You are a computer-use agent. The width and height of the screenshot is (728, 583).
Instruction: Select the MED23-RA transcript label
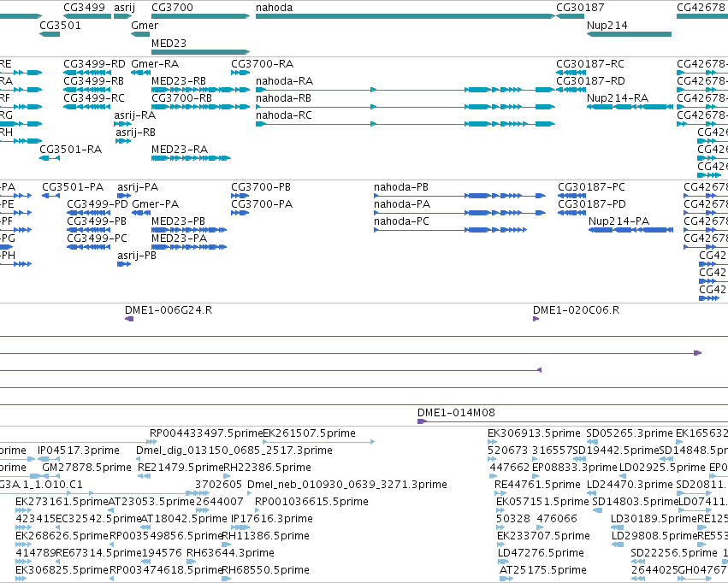[x=179, y=150]
